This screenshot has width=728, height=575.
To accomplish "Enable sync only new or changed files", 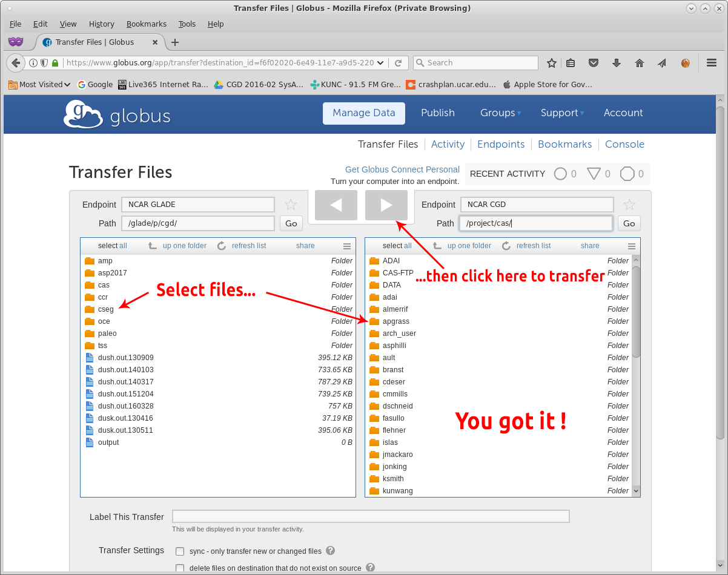I will (180, 551).
